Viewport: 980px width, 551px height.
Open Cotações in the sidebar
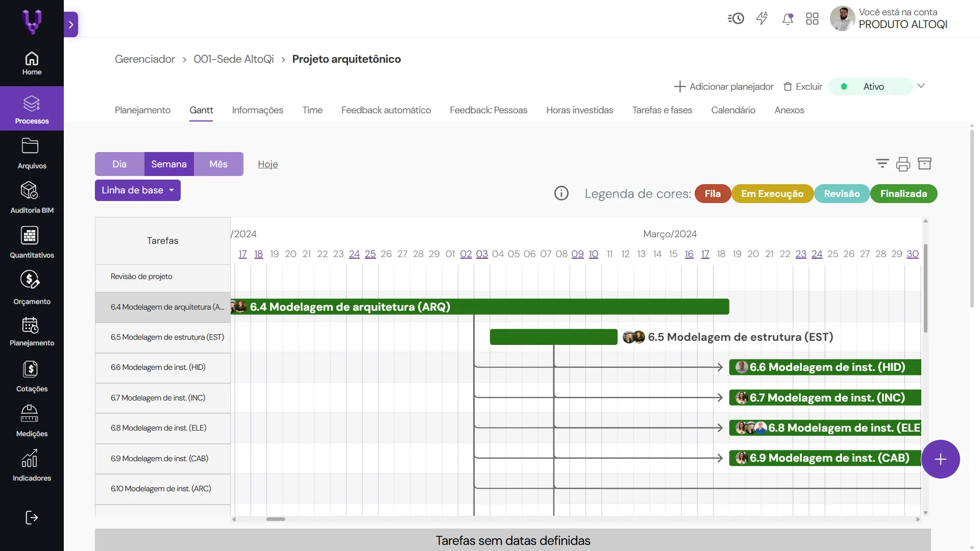[x=32, y=377]
